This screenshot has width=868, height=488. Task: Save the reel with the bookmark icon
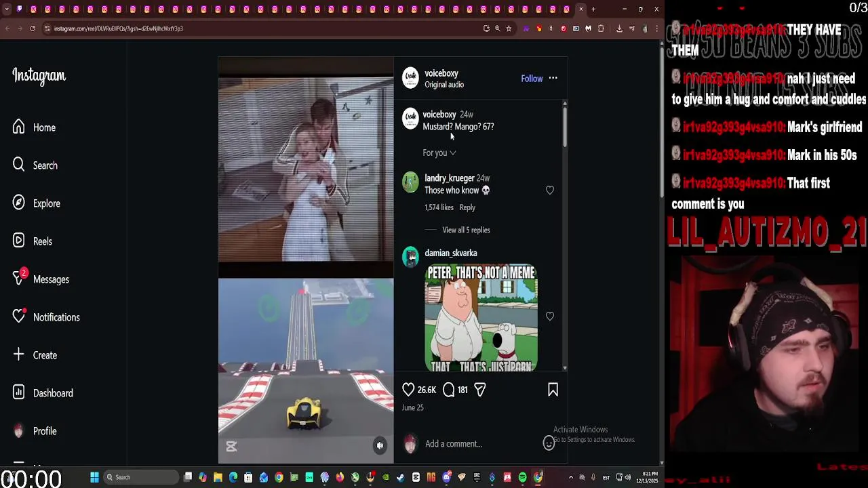coord(553,390)
